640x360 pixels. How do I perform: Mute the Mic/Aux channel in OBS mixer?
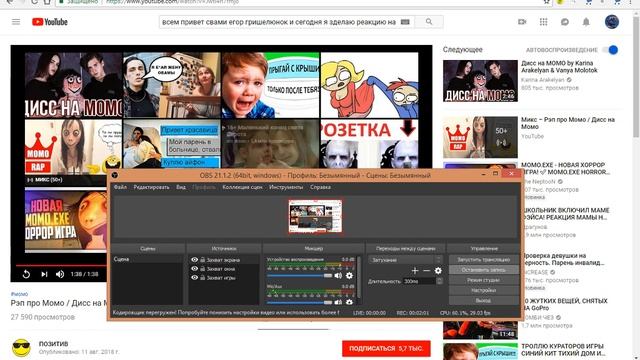338,302
